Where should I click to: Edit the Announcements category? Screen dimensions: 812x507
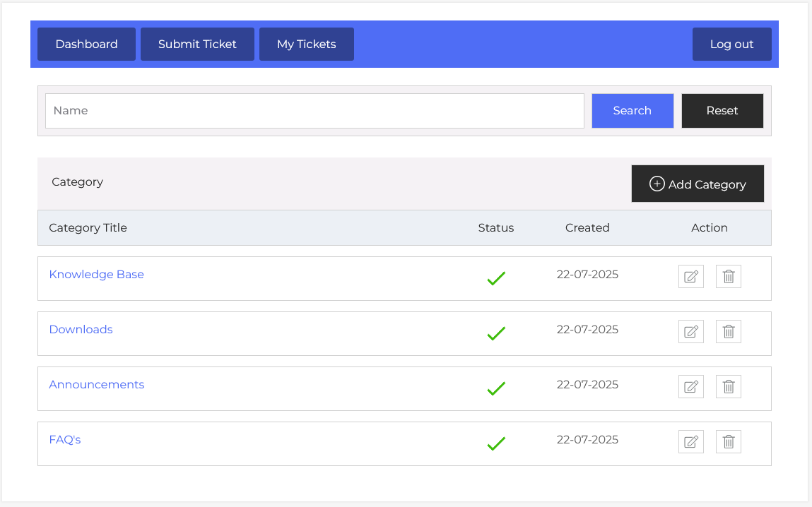[x=690, y=387]
